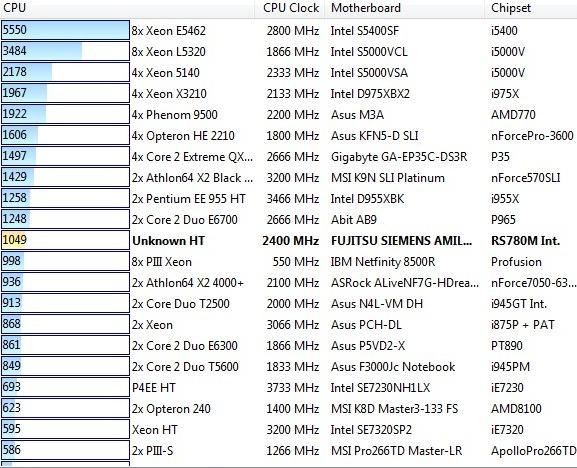This screenshot has width=577, height=468.
Task: Click the Profusion chipset cell
Action: coord(516,262)
